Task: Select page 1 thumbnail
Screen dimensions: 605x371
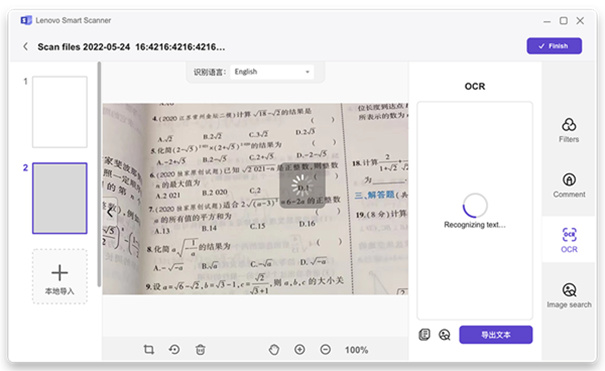Action: [x=60, y=112]
